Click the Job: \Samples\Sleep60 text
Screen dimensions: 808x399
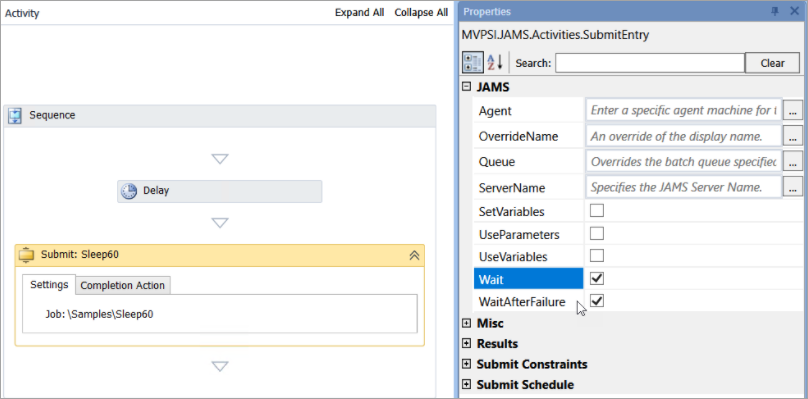[99, 314]
